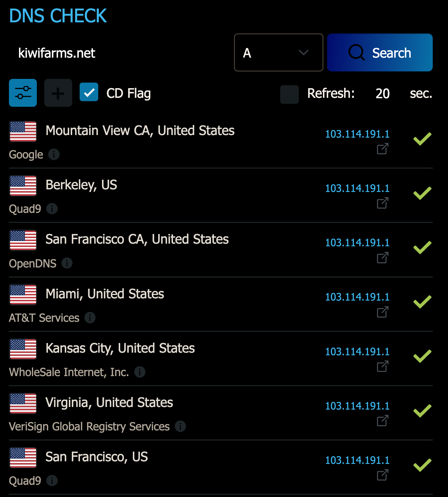Click the green checkmark in San Francisco, US row
The width and height of the screenshot is (448, 497).
click(x=422, y=465)
